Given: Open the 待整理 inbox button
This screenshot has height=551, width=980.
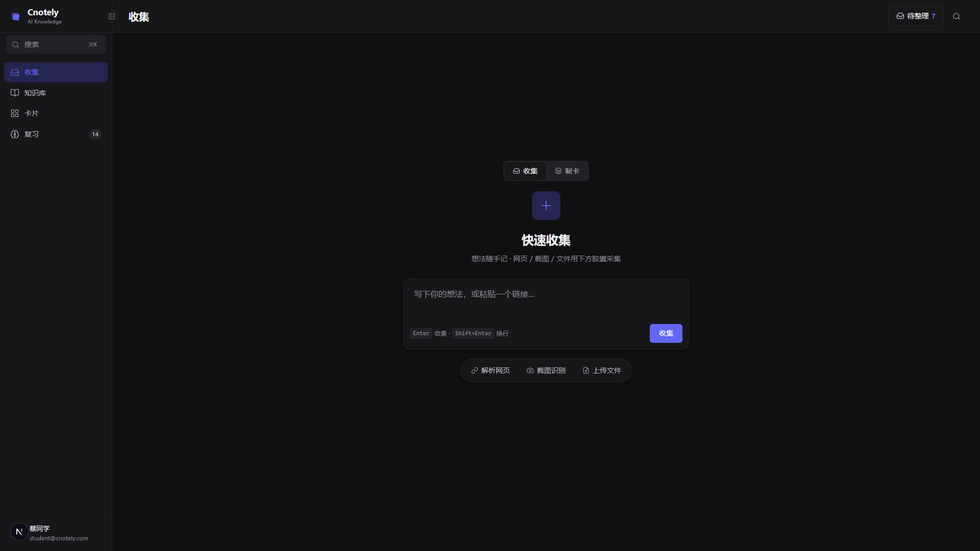Looking at the screenshot, I should pos(916,16).
